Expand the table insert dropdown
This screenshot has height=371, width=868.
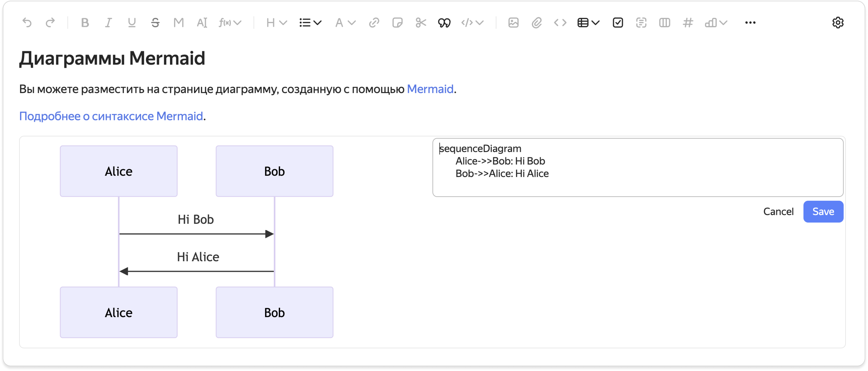pyautogui.click(x=588, y=23)
